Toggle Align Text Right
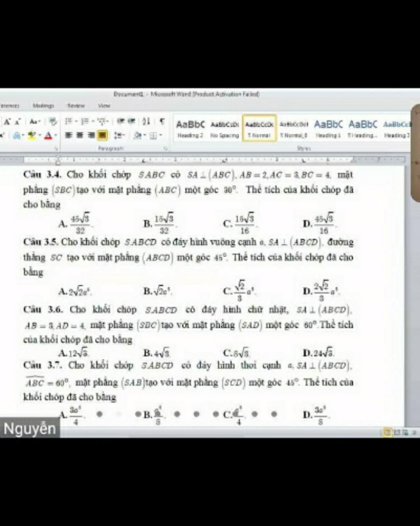The width and height of the screenshot is (420, 526). click(x=91, y=135)
